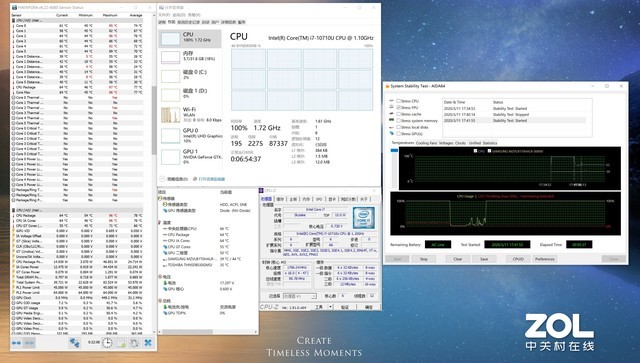This screenshot has width=640, height=363.
Task: Open HWiNFO settings gear icon
Action: pos(134,343)
